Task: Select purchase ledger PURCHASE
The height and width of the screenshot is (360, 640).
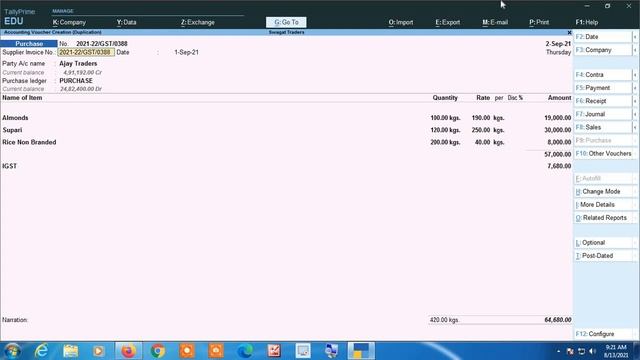Action: tap(76, 81)
